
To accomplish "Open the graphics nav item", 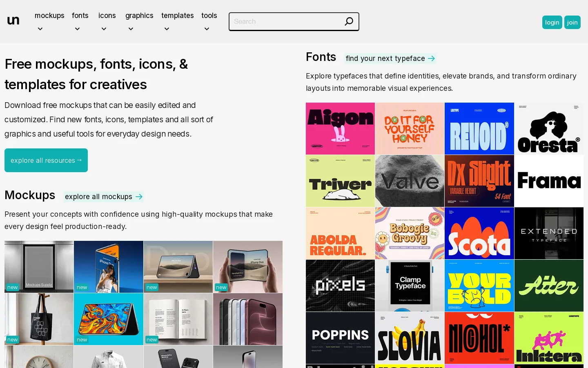I will [139, 16].
